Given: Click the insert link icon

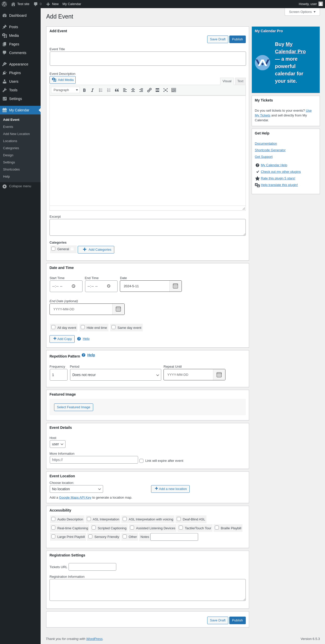Looking at the screenshot, I should (149, 90).
